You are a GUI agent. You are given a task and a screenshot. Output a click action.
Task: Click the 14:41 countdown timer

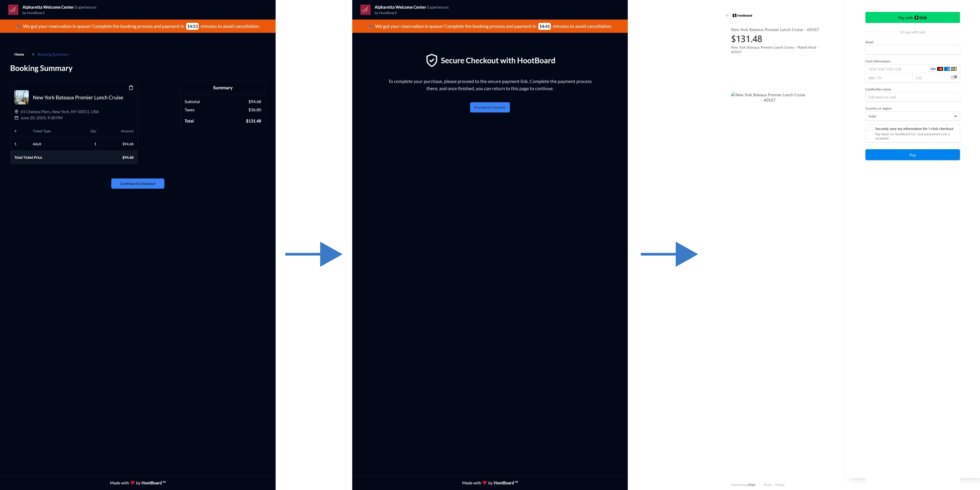(x=544, y=26)
